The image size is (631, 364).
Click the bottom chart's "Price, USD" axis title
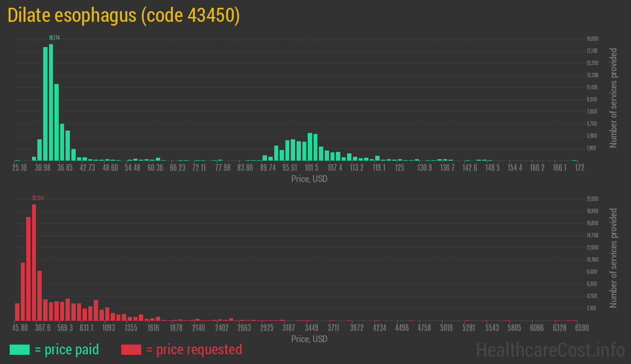click(x=309, y=339)
